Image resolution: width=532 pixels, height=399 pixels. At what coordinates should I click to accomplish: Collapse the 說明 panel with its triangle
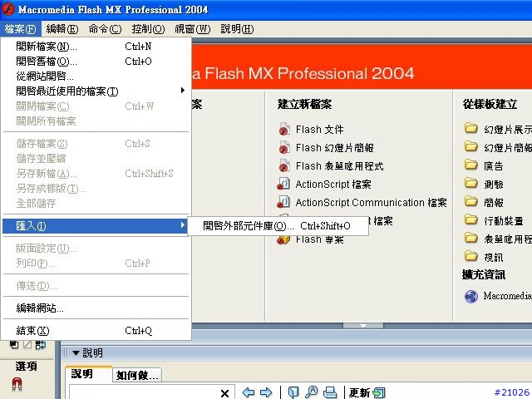[x=76, y=353]
